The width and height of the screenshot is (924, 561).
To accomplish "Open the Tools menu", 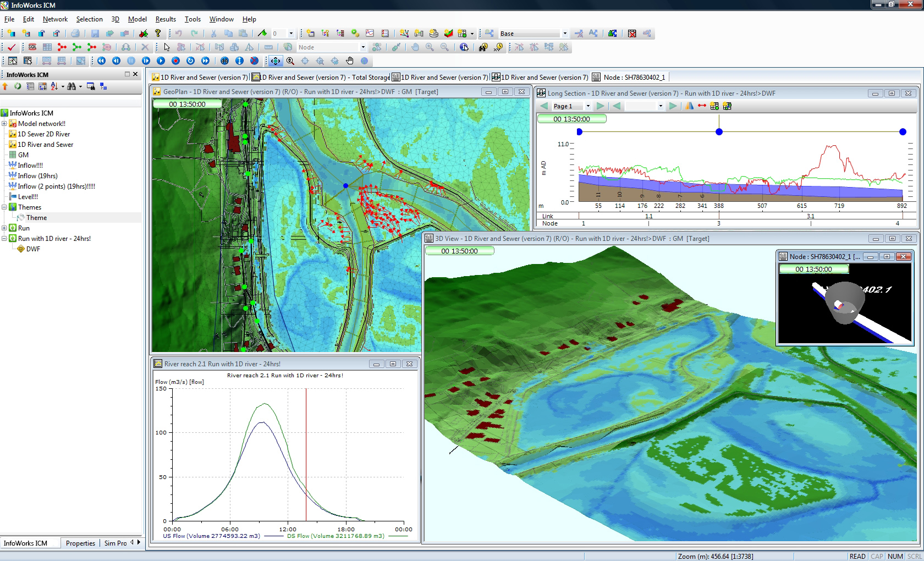I will [193, 19].
